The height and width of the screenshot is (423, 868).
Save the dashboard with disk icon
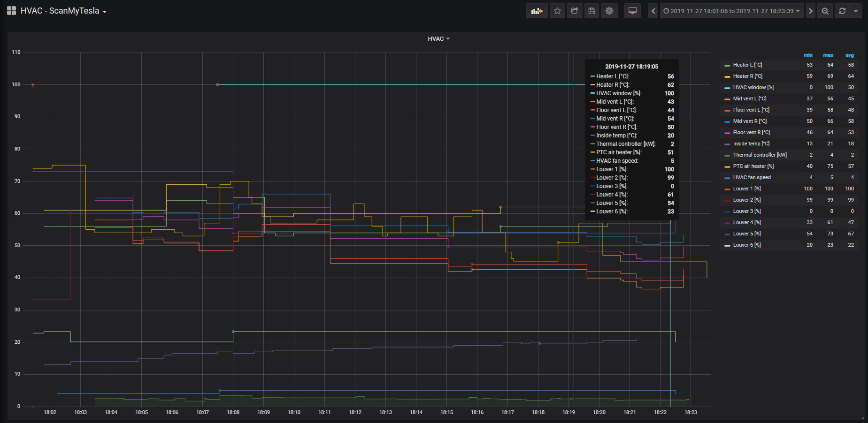pos(592,11)
